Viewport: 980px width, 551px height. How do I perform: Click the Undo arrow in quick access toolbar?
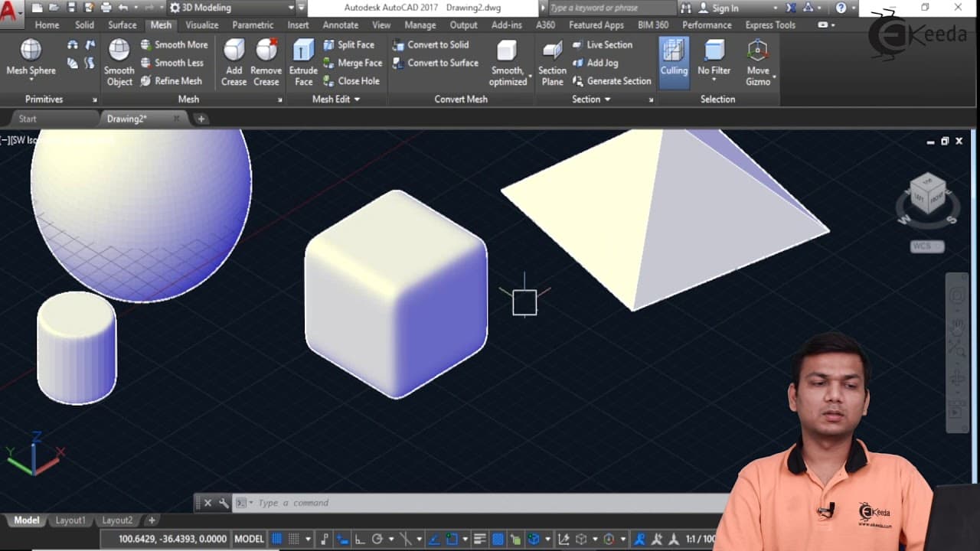point(122,8)
